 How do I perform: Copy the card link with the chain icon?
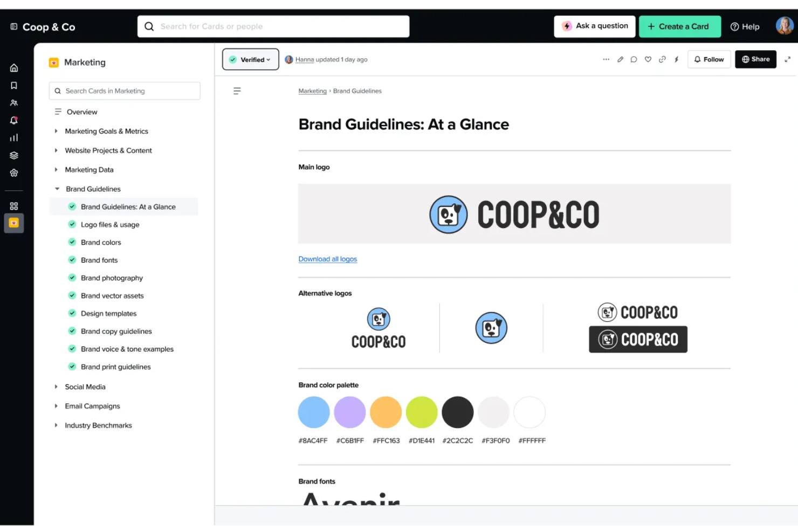point(662,59)
